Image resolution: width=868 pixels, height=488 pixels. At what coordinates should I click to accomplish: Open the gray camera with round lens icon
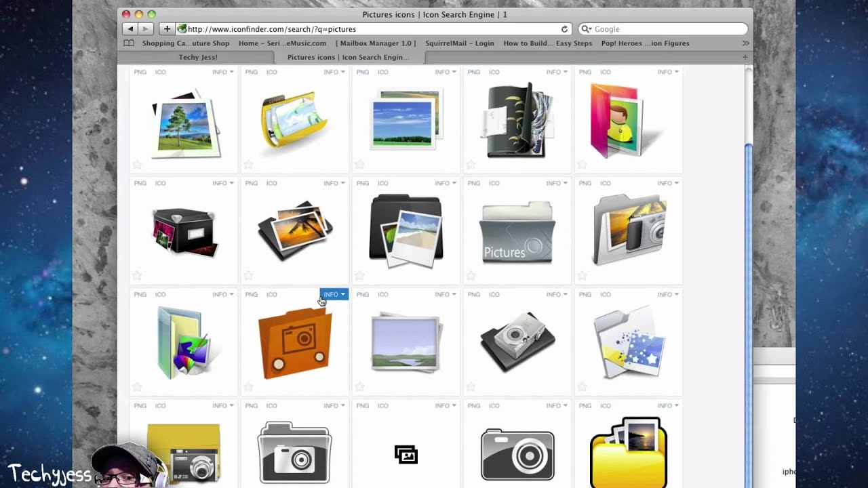(x=517, y=455)
